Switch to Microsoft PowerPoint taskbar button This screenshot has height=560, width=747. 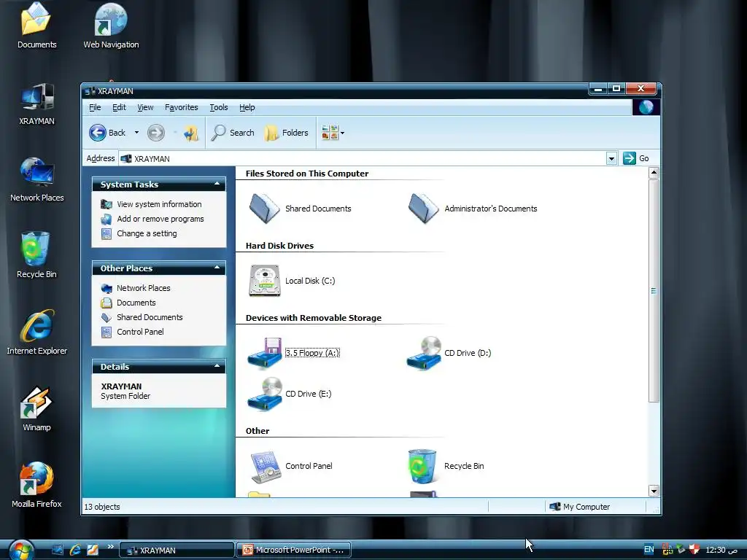click(x=294, y=550)
